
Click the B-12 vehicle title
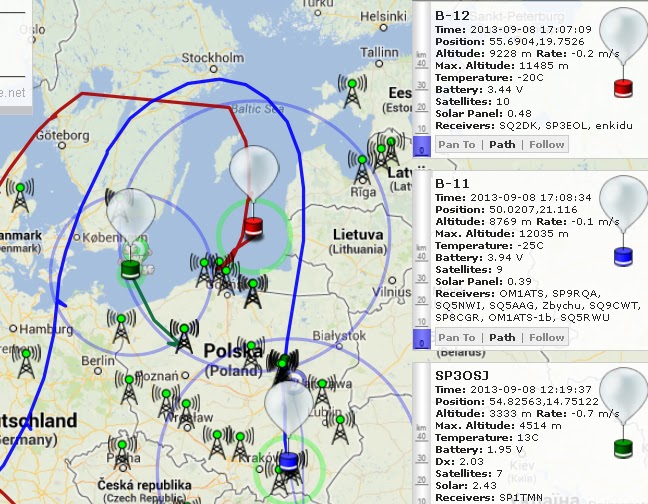coord(453,16)
